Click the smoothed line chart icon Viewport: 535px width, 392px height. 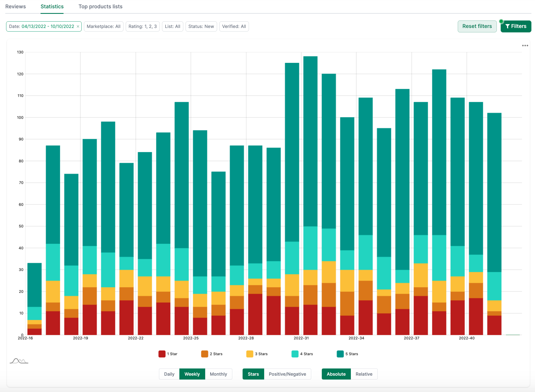[x=19, y=361]
